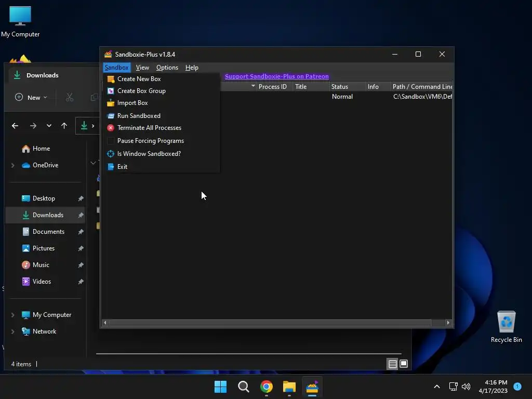
Task: Sort by the Info column header
Action: [x=378, y=87]
